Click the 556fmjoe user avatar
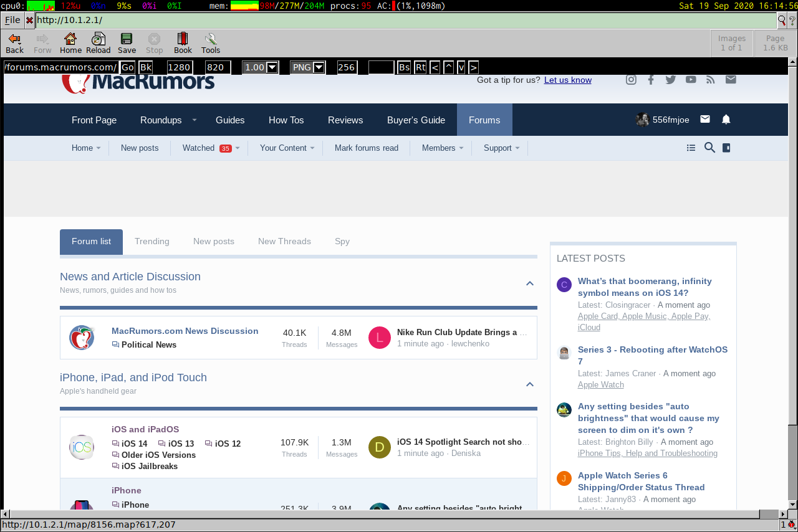The image size is (798, 532). (642, 120)
